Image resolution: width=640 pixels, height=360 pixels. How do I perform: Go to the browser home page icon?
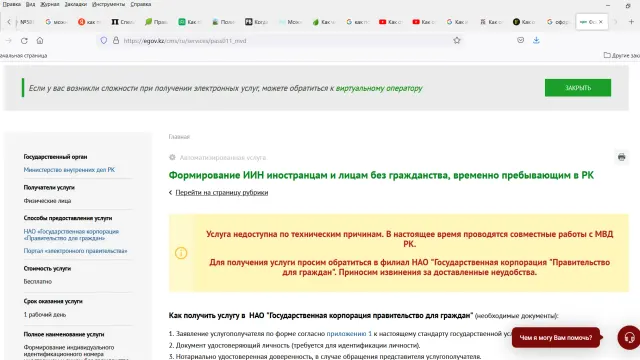coord(40,40)
